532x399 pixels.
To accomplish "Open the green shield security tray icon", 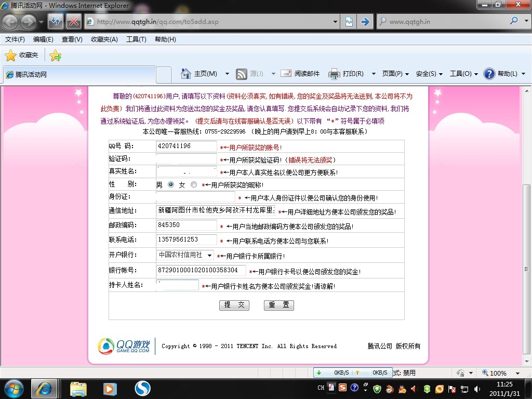I will pyautogui.click(x=377, y=389).
